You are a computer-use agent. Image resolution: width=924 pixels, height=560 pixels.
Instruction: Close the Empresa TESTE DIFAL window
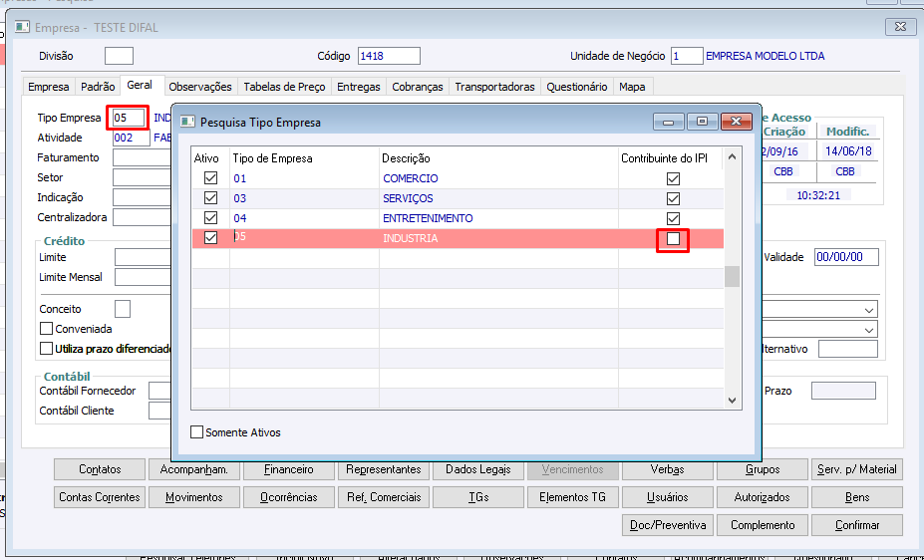pos(900,27)
